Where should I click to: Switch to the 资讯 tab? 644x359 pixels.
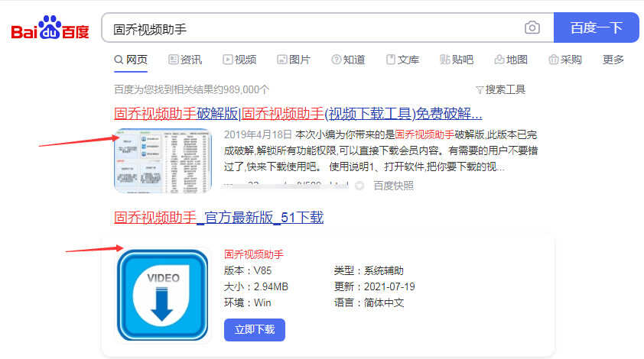tap(185, 60)
